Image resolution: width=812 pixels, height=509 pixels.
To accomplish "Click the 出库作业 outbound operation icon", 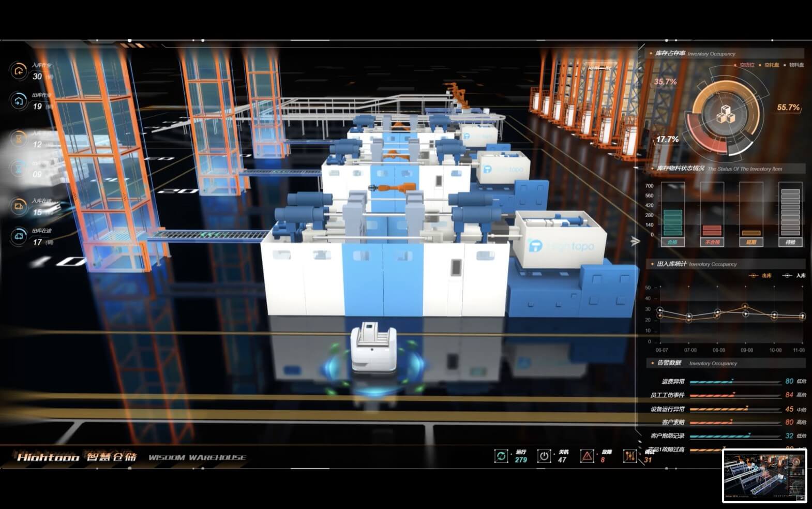I will coord(19,101).
